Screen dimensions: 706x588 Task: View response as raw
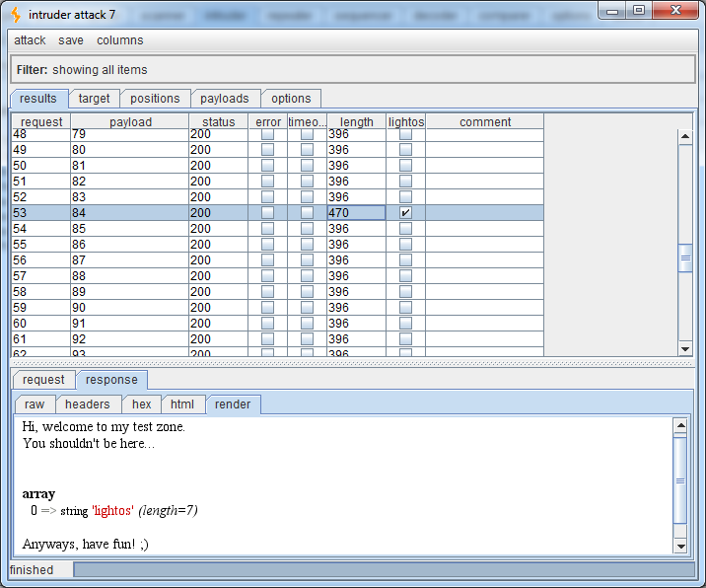[x=35, y=404]
